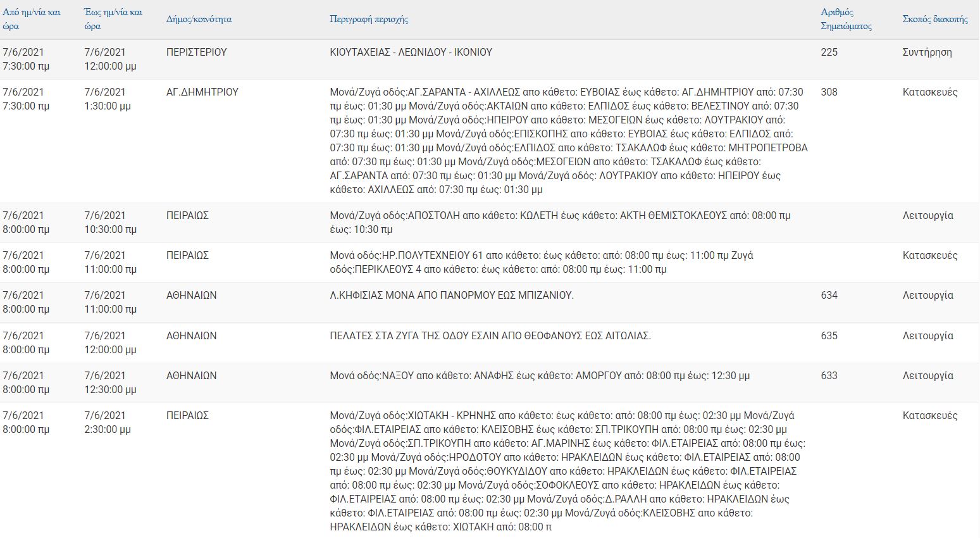Select 'ΚΙΟΥΤΑΧΕΙΑΣ - ΛΕΩΝΙΔΟΥ - ΙΚΟΝΙΟΥ' description

click(411, 53)
